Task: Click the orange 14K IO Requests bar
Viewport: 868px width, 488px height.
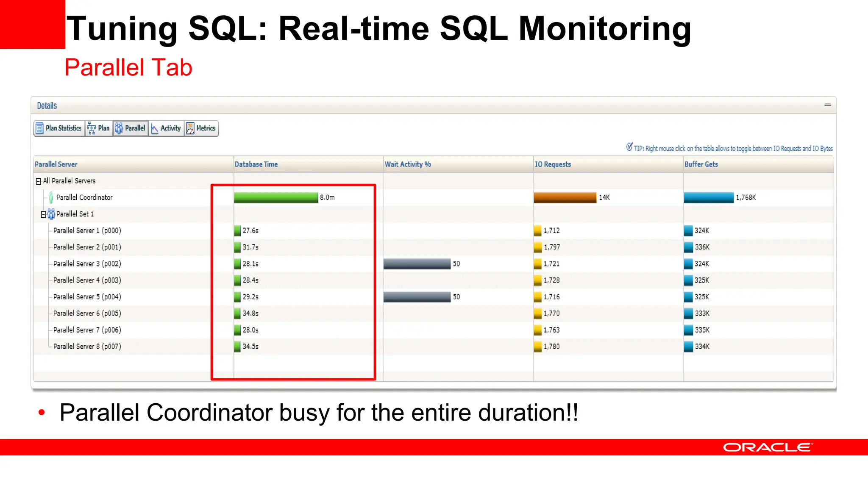Action: click(565, 197)
